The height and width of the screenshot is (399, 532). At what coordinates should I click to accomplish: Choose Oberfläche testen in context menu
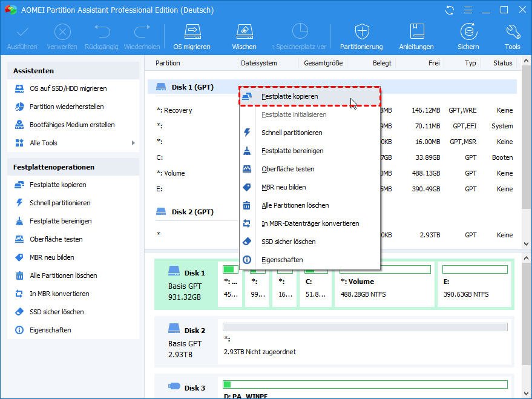(x=310, y=169)
